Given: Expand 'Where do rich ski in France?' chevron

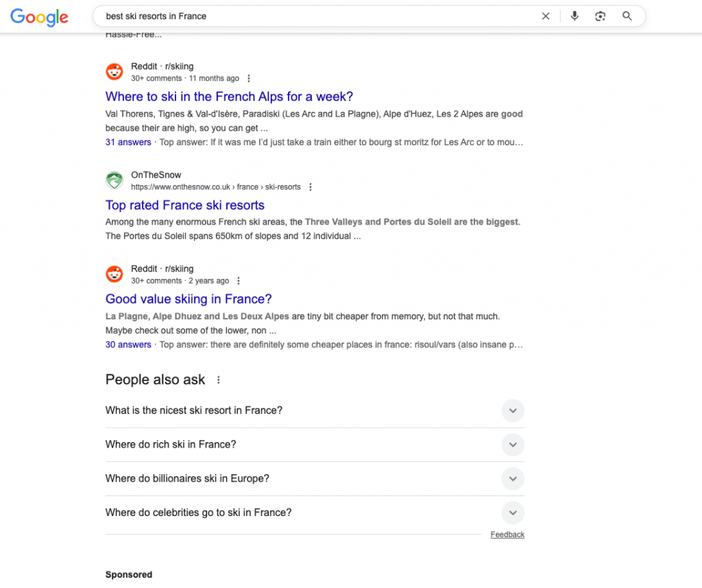Looking at the screenshot, I should click(x=513, y=445).
